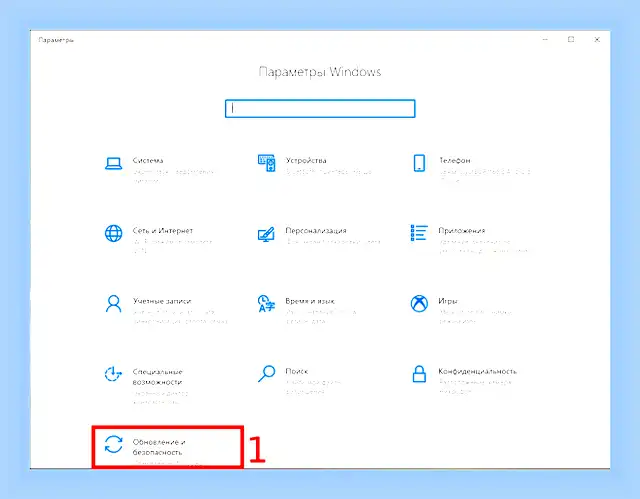Select the Система label
The width and height of the screenshot is (640, 499).
coord(148,160)
